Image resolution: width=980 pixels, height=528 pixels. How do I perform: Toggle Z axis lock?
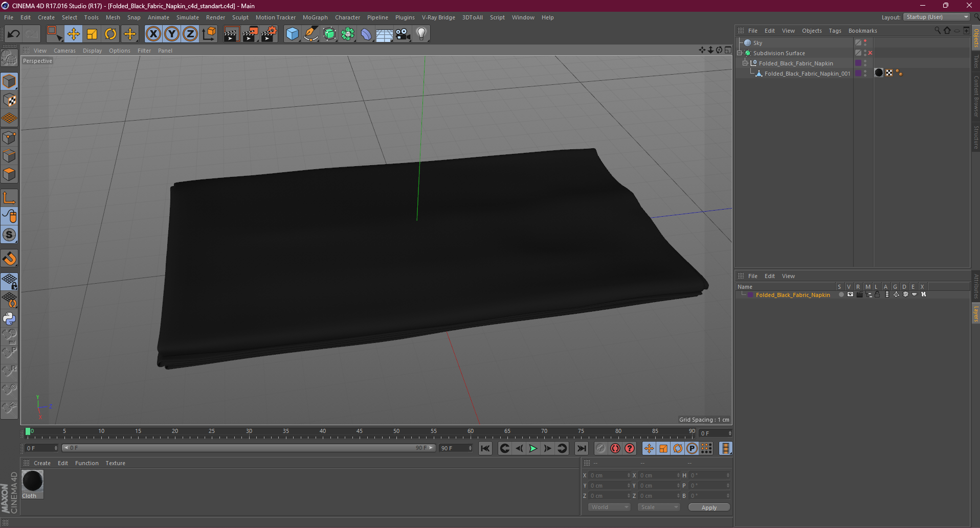point(190,34)
